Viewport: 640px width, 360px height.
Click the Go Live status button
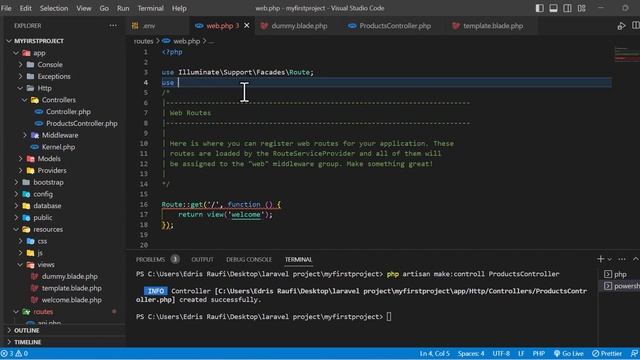569,353
